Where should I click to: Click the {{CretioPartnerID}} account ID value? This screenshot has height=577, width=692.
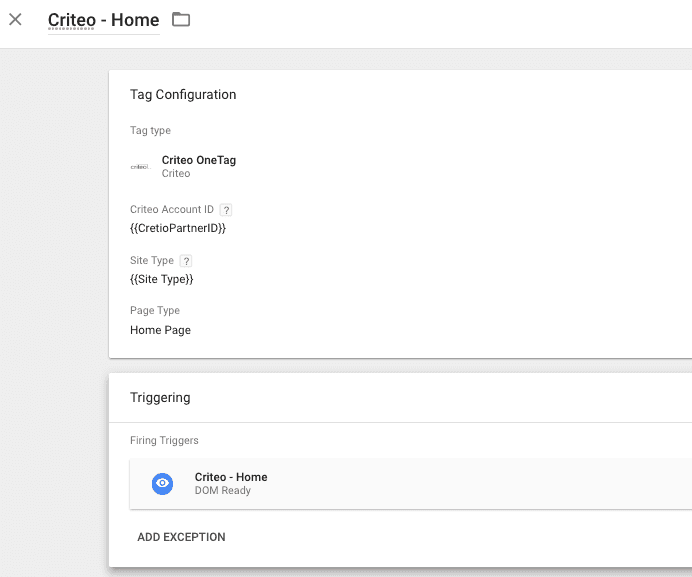coord(178,229)
